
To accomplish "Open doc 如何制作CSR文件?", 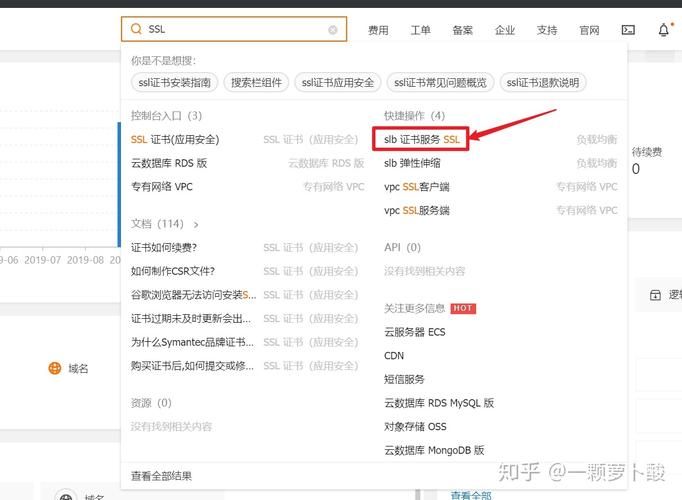I will pyautogui.click(x=173, y=271).
